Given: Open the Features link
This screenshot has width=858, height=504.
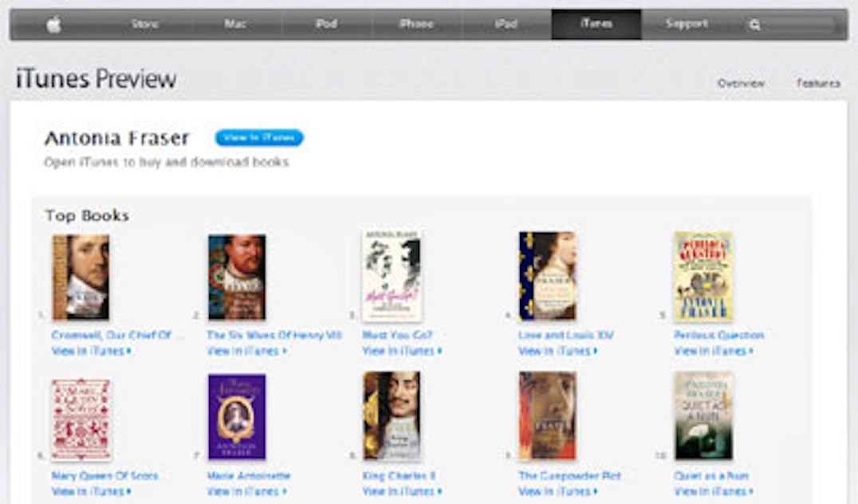Looking at the screenshot, I should tap(818, 83).
